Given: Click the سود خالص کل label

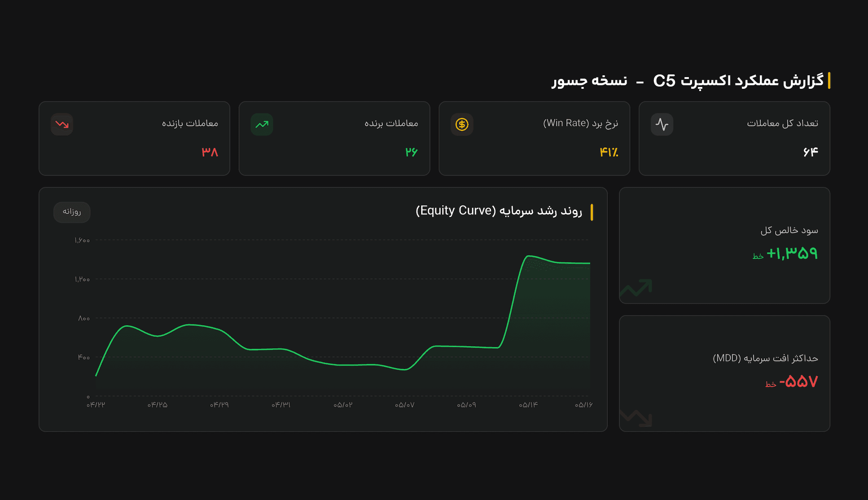Looking at the screenshot, I should [x=789, y=230].
